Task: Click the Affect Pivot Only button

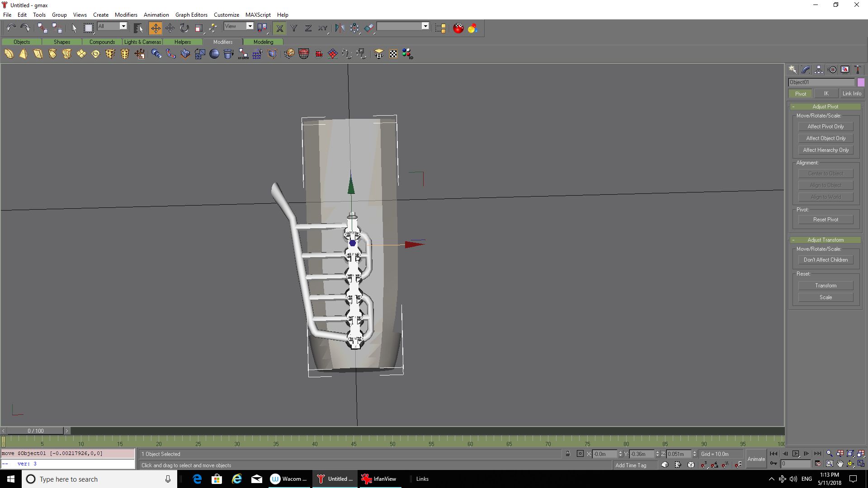Action: click(x=826, y=127)
